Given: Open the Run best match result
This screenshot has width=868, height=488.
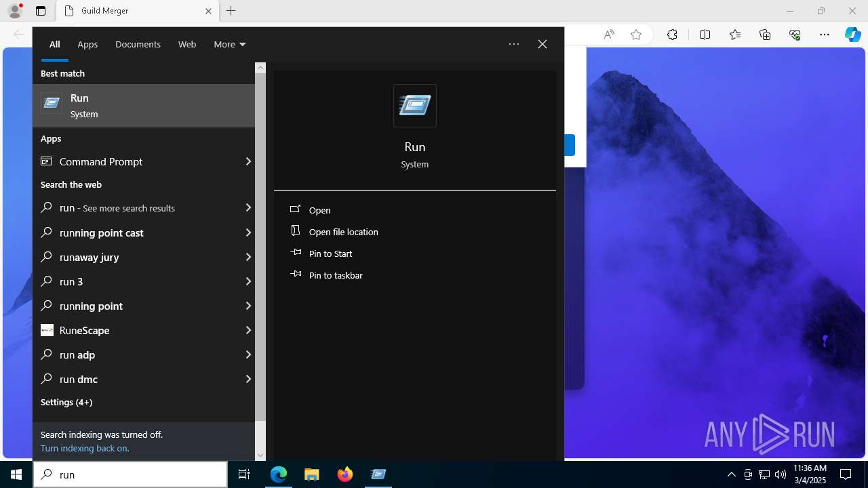Looking at the screenshot, I should pos(144,106).
